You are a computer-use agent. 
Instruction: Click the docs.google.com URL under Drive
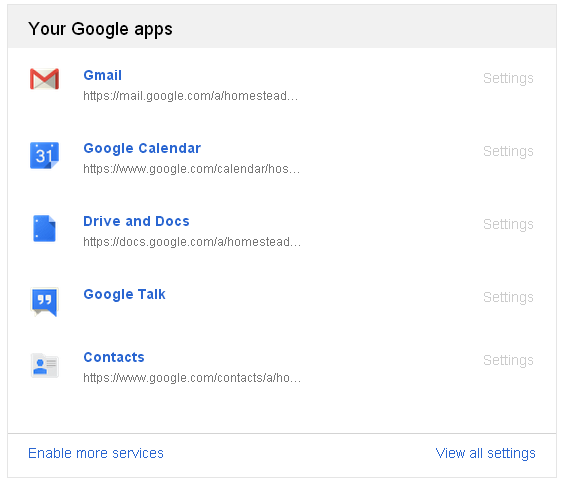pyautogui.click(x=192, y=242)
